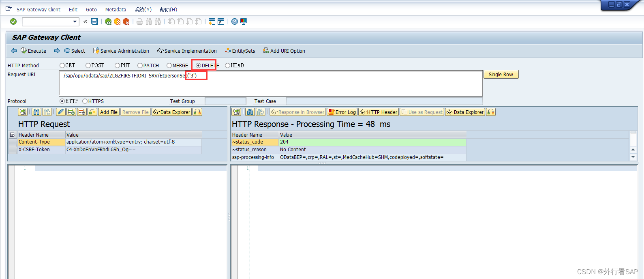Screen dimensions: 644x279
Task: Select the POST HTTP method
Action: click(x=88, y=65)
